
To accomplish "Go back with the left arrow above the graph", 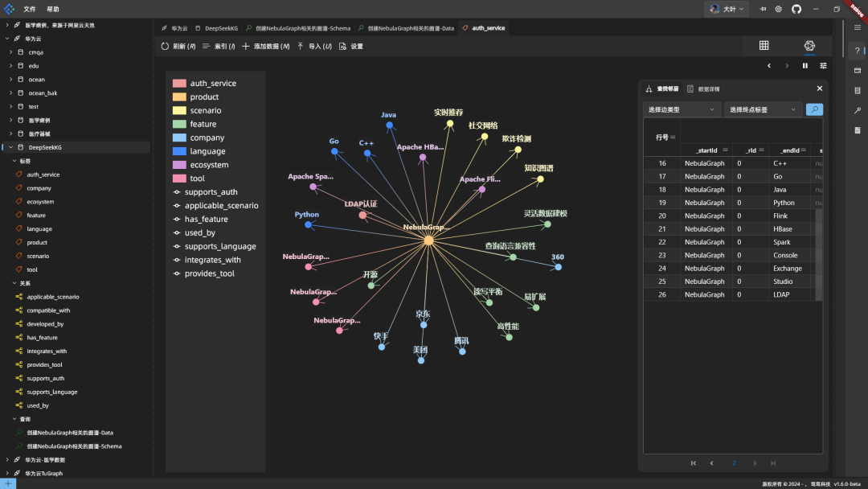I will point(769,66).
